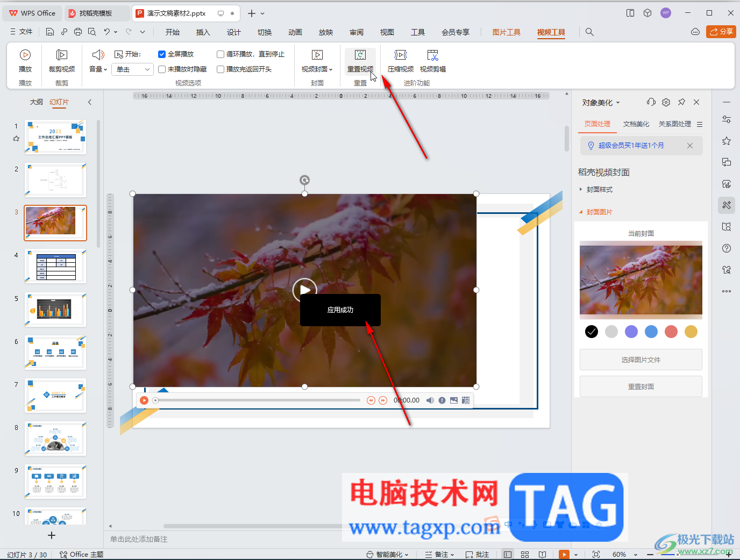Switch to the 找稻壳模板 window tab

tap(96, 13)
